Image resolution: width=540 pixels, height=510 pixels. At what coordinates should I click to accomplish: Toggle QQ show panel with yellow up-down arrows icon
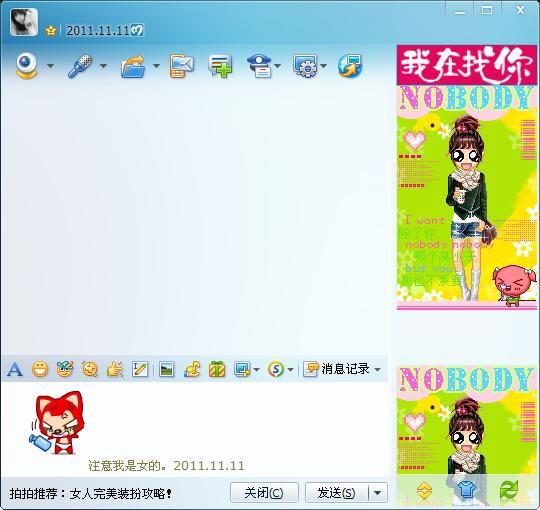(x=424, y=490)
